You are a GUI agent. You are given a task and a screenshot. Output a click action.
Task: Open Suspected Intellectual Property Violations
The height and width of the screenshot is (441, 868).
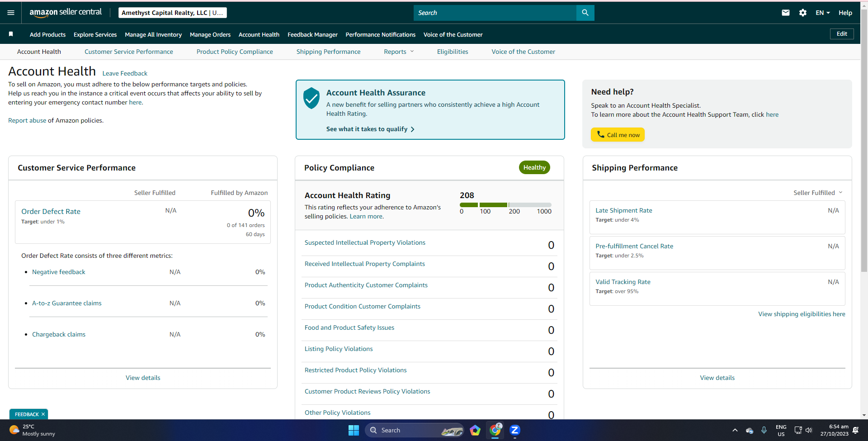(365, 242)
